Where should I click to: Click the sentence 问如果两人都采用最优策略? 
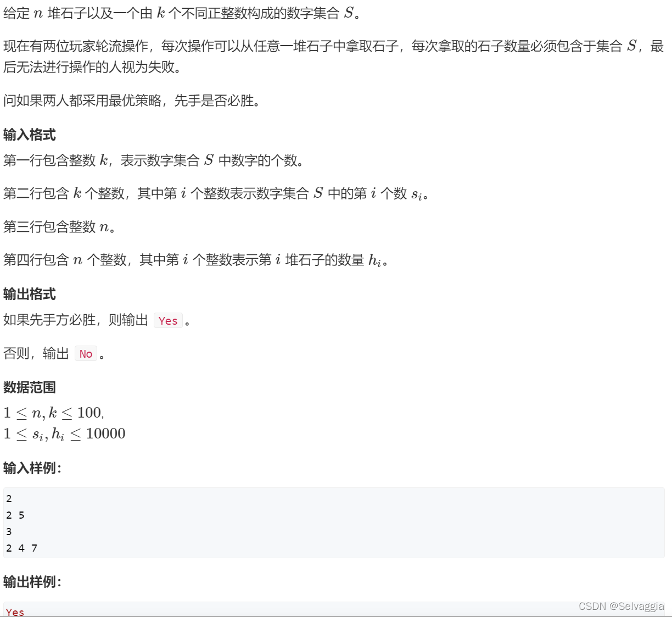point(132,101)
